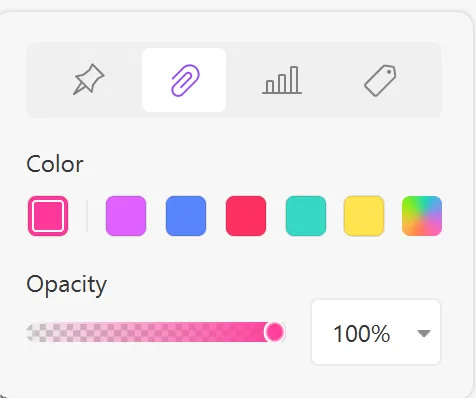This screenshot has height=398, width=476.
Task: Click the middle of the opacity slider track
Action: [x=156, y=332]
